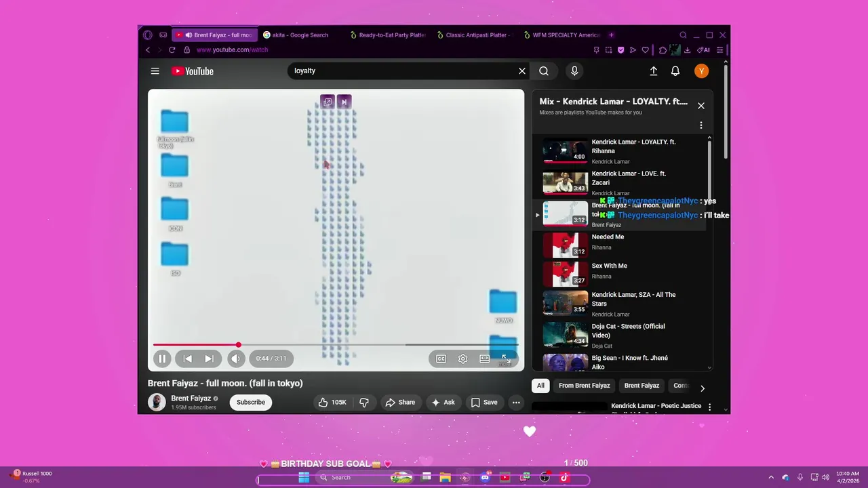Open Opera AI assistant icon
The width and height of the screenshot is (868, 488).
[705, 50]
